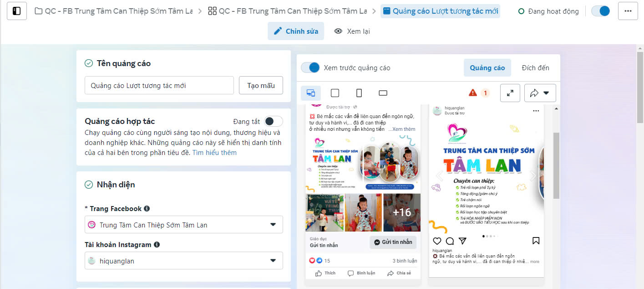Image resolution: width=644 pixels, height=289 pixels.
Task: Click the Tạo mẫu button
Action: (261, 85)
